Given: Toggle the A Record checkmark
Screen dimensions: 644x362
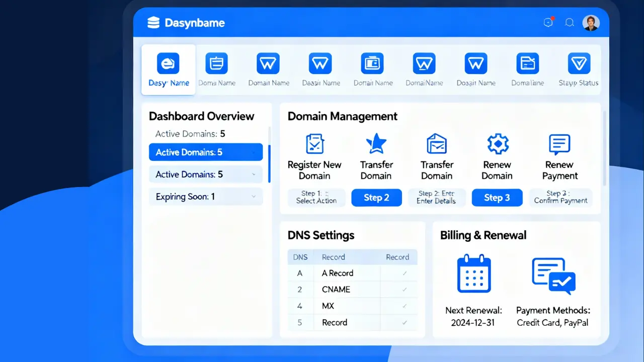Looking at the screenshot, I should tap(405, 274).
